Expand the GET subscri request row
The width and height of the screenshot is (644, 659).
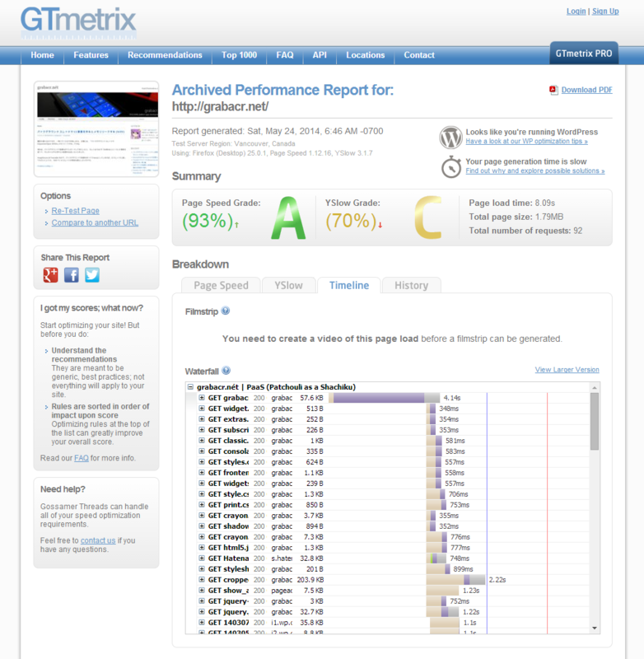[x=202, y=430]
